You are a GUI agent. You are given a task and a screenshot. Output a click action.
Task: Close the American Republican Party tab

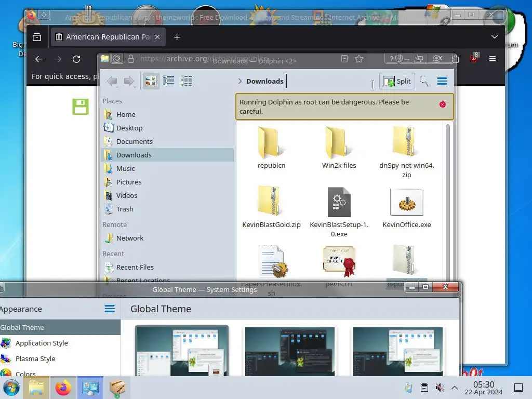(157, 37)
